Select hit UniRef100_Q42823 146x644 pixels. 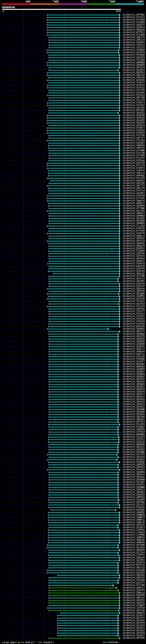click(x=134, y=70)
